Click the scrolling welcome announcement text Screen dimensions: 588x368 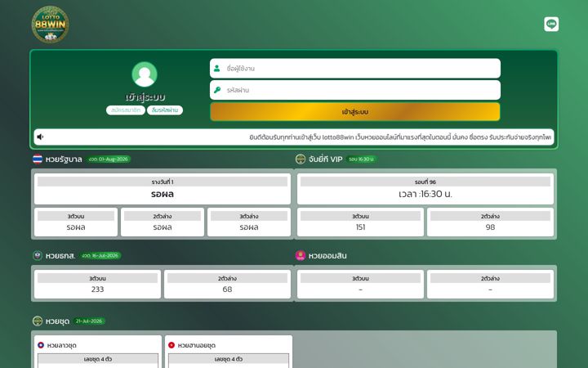coord(400,137)
